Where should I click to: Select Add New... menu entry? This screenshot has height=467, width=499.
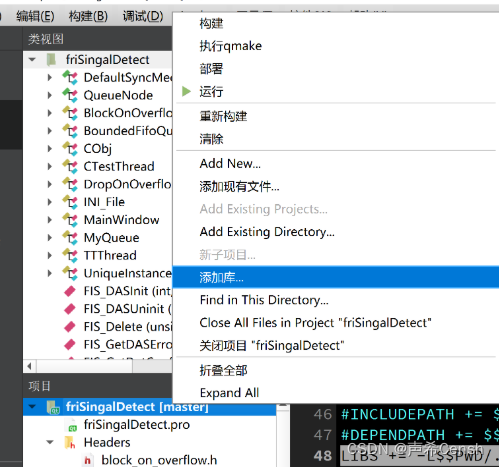coord(336,164)
